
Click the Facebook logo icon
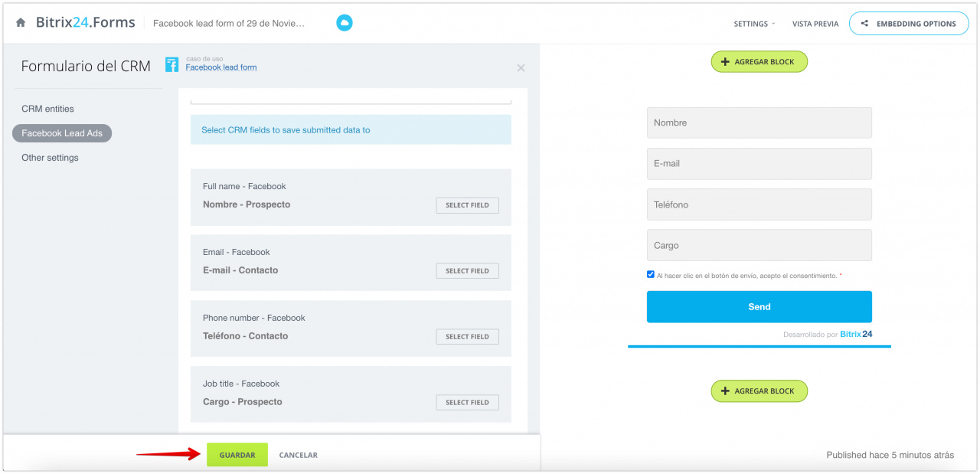point(172,64)
